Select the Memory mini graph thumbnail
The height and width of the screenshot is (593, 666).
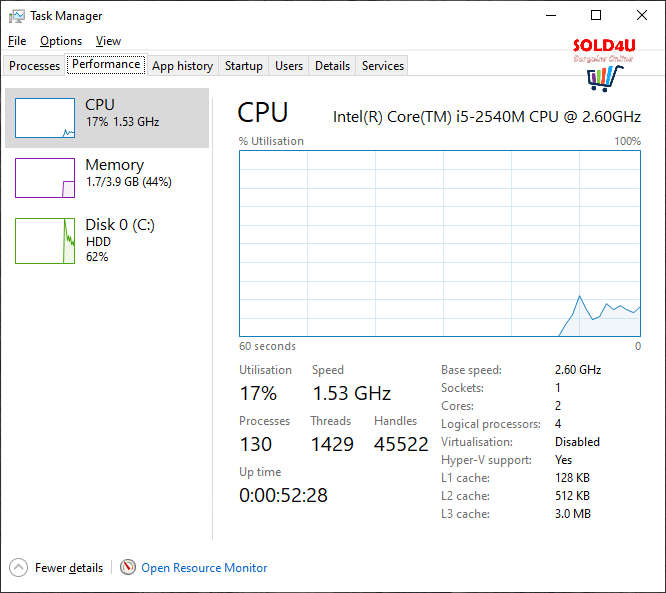click(45, 178)
